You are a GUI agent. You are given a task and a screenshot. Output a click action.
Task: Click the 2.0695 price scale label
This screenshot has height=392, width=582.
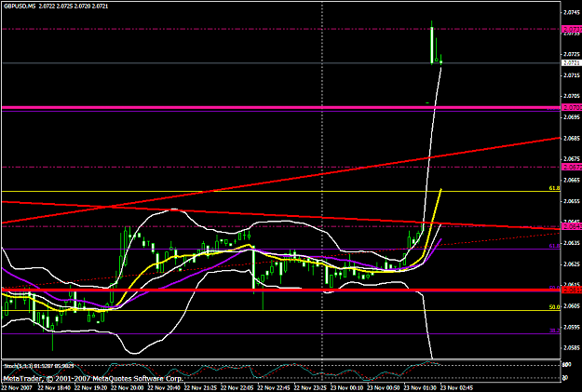click(572, 117)
